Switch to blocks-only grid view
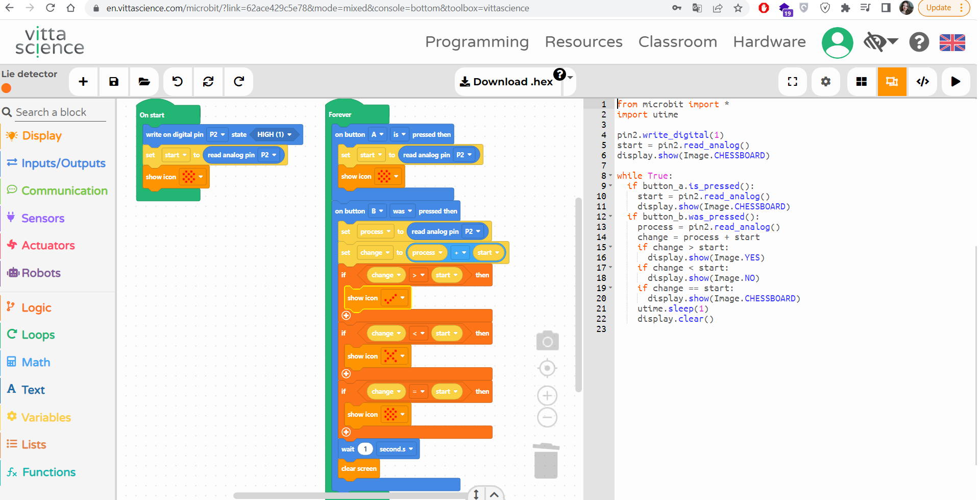Viewport: 980px width, 500px height. pyautogui.click(x=862, y=82)
